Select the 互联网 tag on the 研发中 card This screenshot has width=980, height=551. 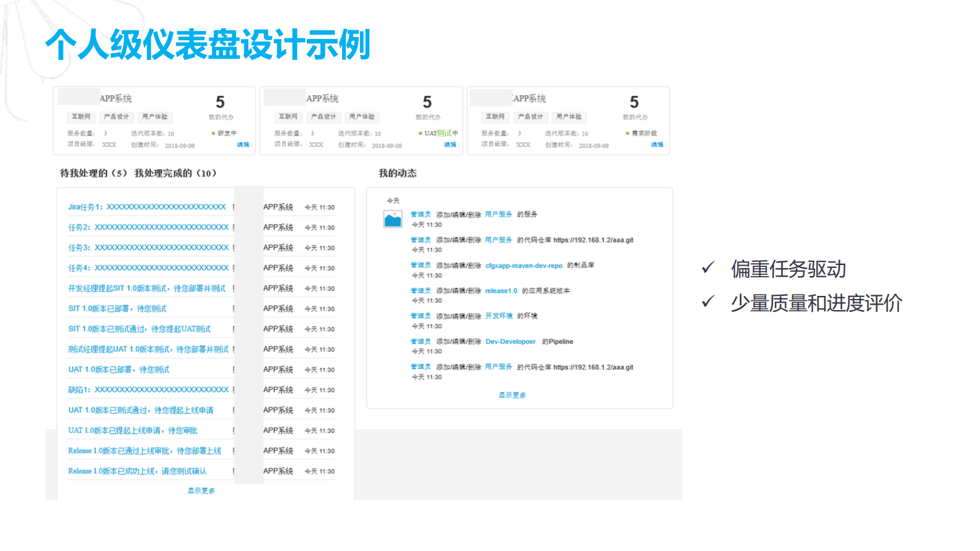81,117
